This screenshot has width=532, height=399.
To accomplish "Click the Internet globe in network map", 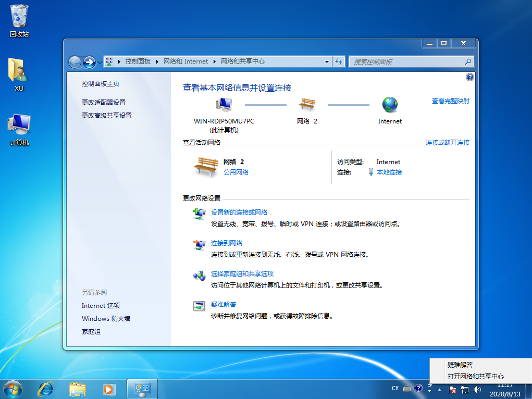I will [x=389, y=105].
